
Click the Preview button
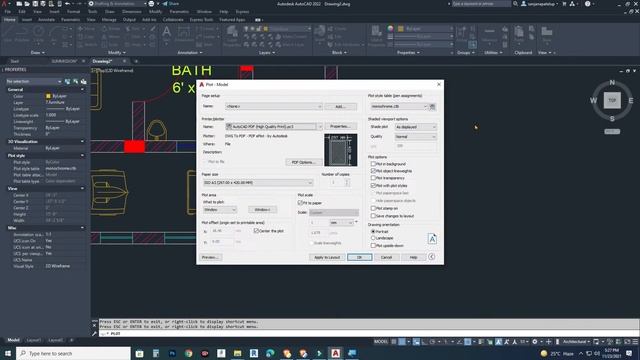pyautogui.click(x=210, y=257)
